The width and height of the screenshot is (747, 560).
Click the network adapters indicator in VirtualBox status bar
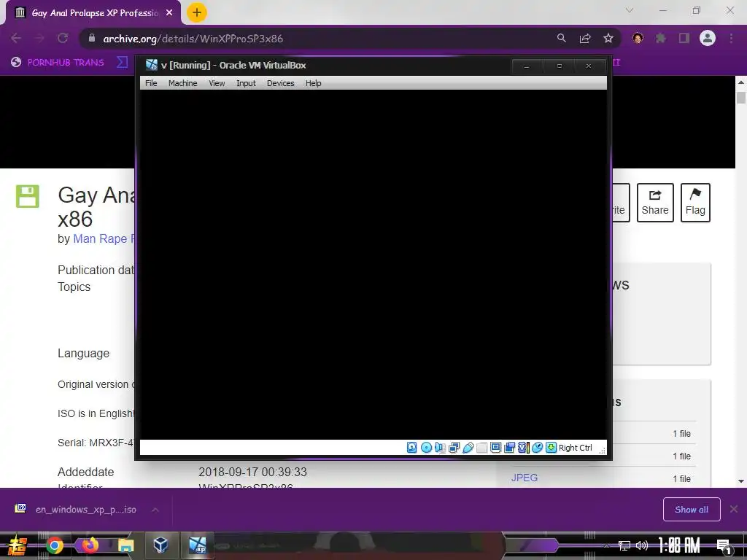(x=454, y=448)
